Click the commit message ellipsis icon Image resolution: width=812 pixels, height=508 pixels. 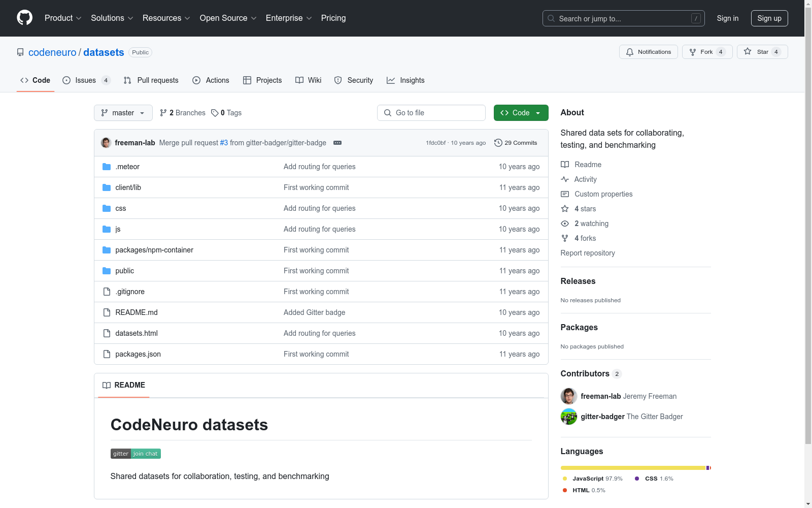(337, 143)
